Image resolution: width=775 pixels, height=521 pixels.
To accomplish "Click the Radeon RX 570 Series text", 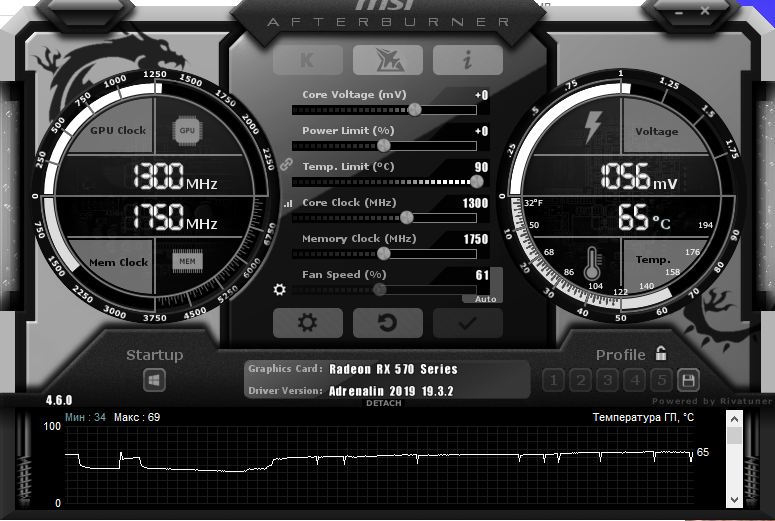I will [x=393, y=369].
